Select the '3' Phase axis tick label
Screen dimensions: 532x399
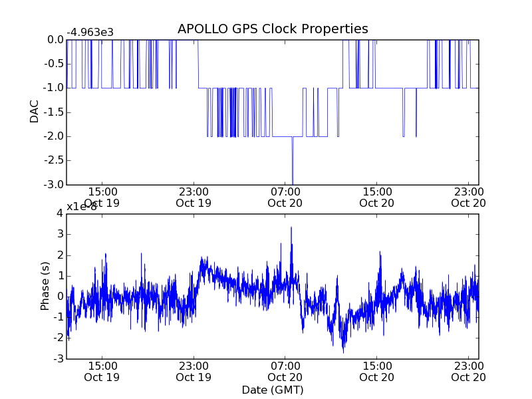(x=60, y=234)
